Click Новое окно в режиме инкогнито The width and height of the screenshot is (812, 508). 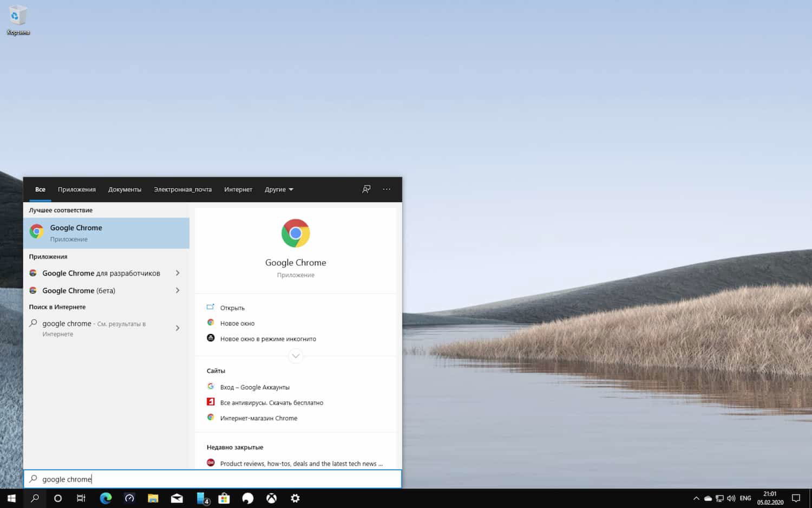[x=267, y=338]
